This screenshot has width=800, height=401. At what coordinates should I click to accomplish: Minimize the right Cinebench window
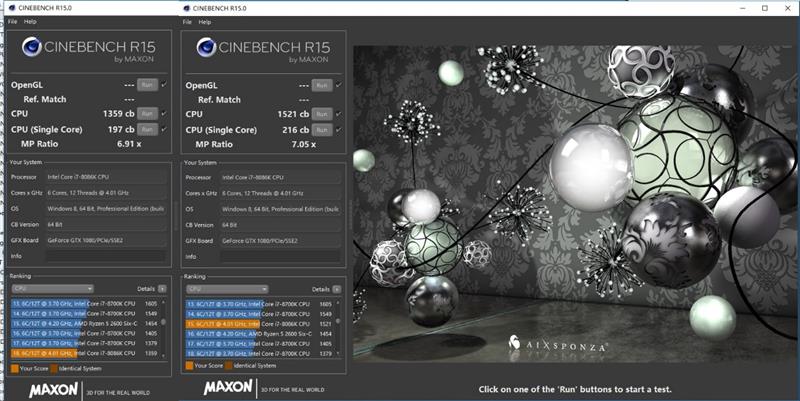[743, 8]
